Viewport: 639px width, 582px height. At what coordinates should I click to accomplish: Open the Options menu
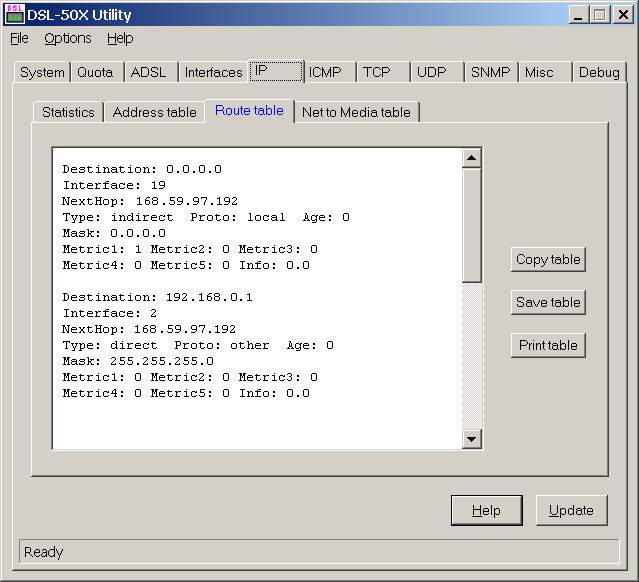point(68,38)
